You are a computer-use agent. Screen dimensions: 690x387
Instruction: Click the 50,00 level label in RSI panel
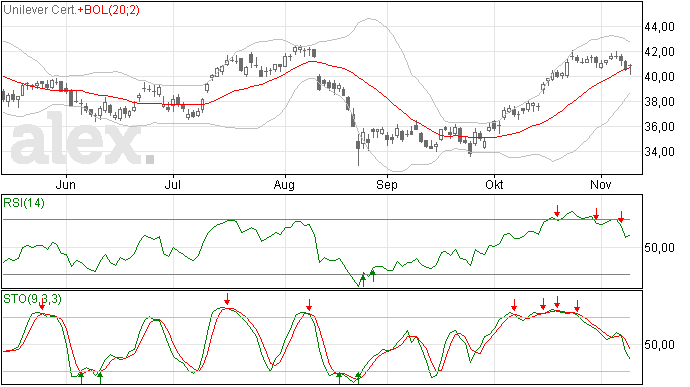click(x=659, y=248)
